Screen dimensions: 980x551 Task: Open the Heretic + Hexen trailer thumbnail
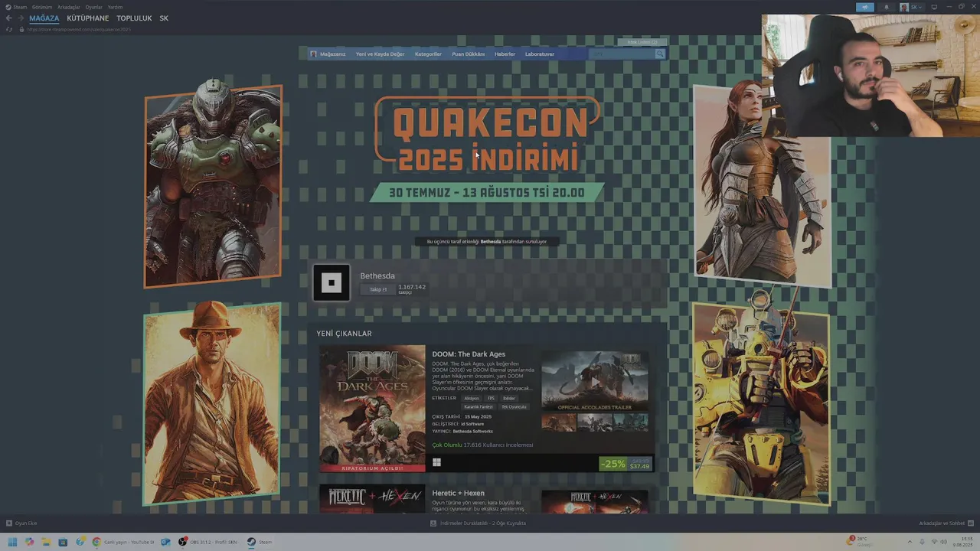tap(595, 501)
